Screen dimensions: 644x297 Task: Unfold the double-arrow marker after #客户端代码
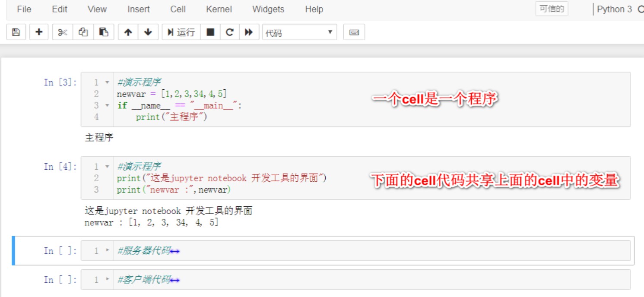coord(175,281)
